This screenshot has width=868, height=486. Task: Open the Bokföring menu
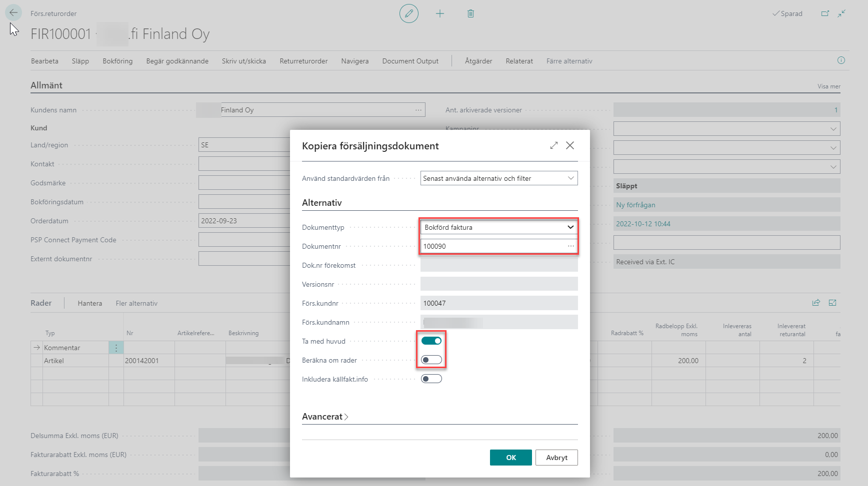pos(117,61)
